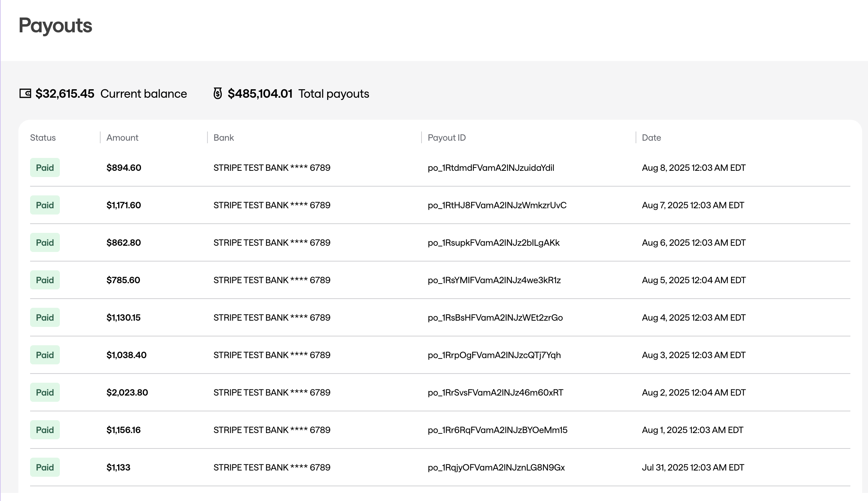
Task: Click the Bank column header
Action: click(x=224, y=138)
